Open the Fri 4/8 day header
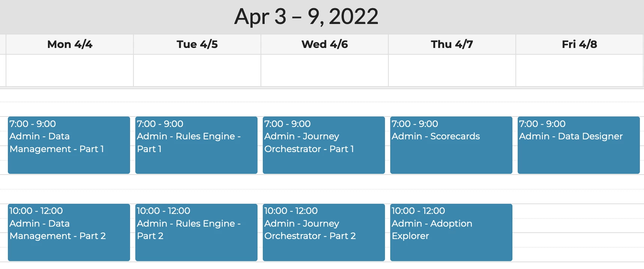This screenshot has width=644, height=269. [x=580, y=44]
